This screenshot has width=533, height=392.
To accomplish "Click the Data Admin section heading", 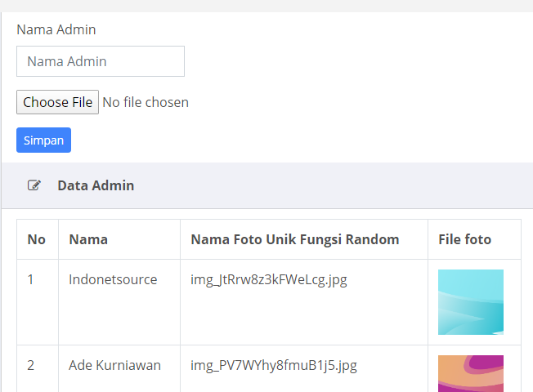I will (x=96, y=185).
